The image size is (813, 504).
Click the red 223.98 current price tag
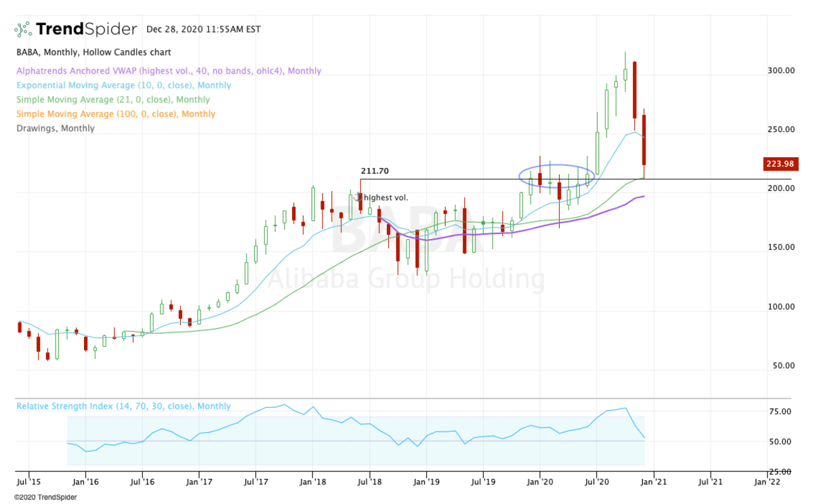(781, 163)
